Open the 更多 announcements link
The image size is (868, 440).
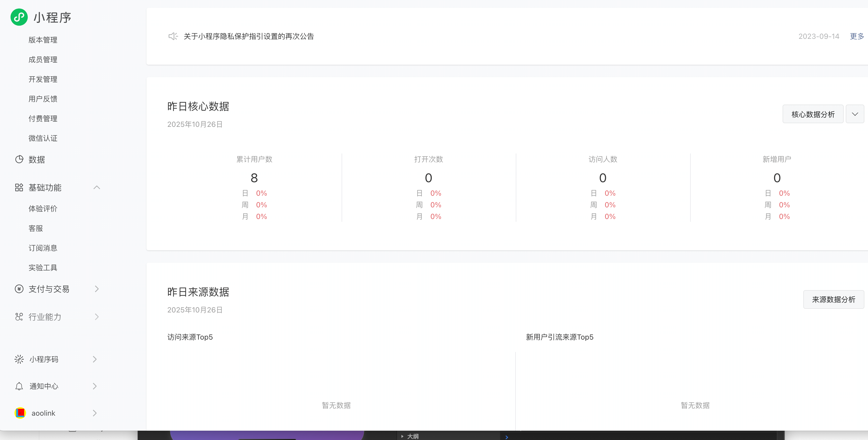point(857,36)
